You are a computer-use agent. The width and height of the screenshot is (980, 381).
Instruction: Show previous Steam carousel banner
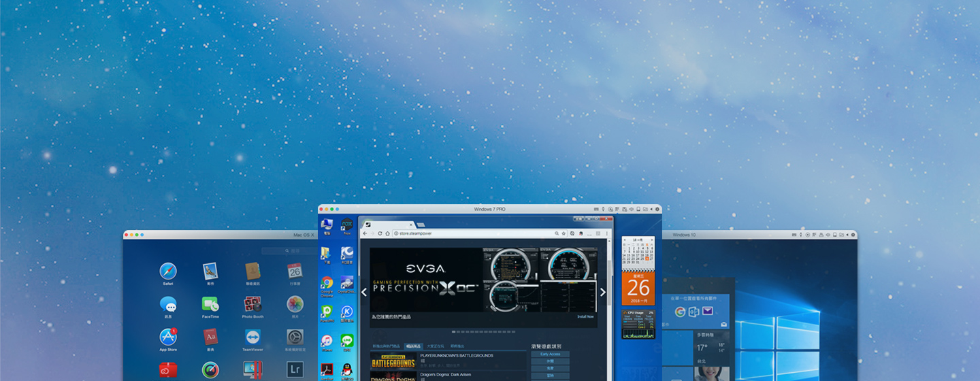(x=364, y=293)
